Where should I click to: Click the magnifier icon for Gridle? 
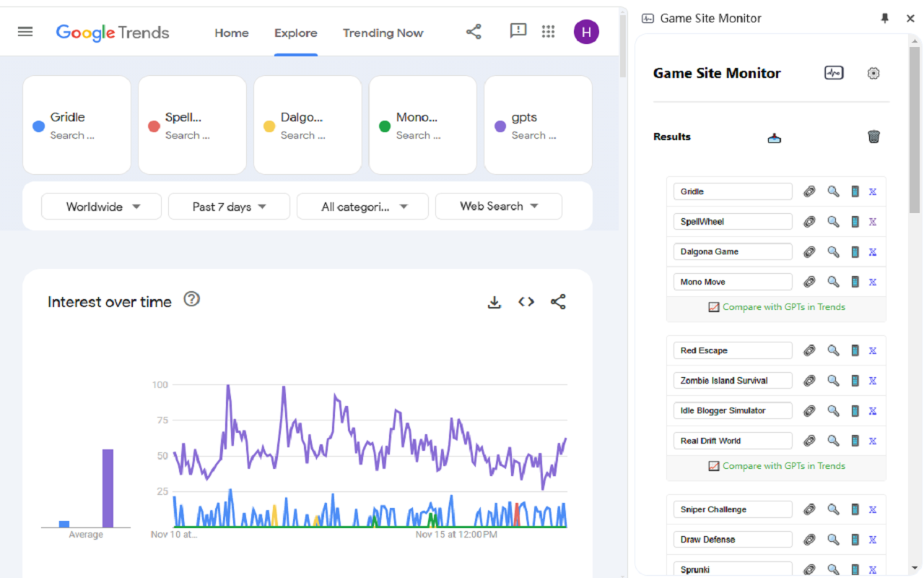[x=833, y=191]
